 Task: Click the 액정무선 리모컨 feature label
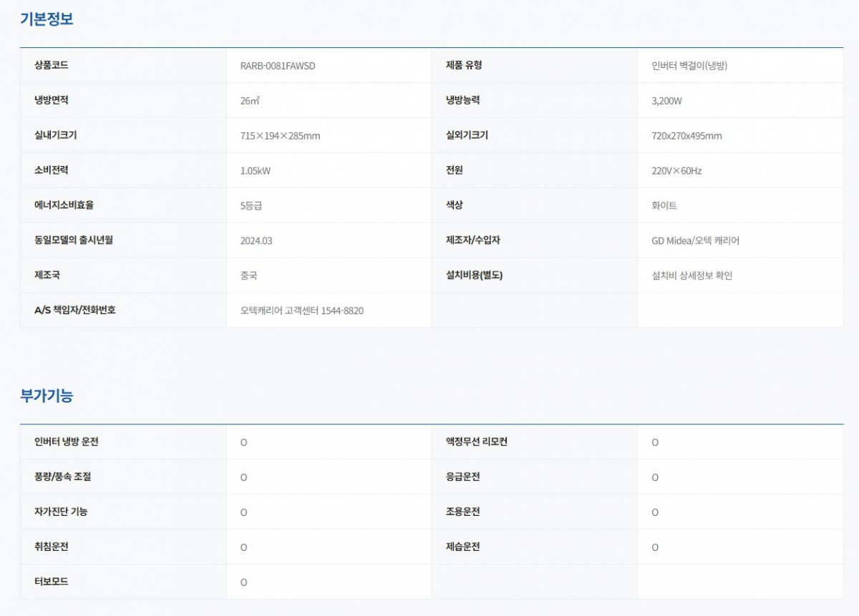pos(477,441)
